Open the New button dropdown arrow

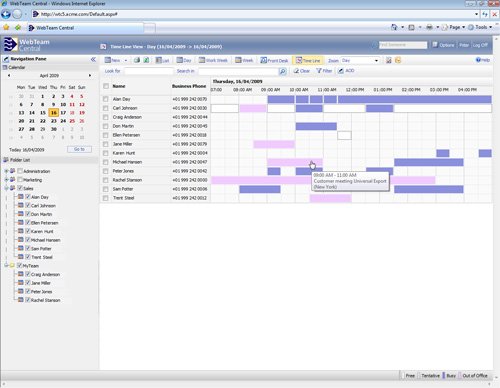(x=126, y=61)
